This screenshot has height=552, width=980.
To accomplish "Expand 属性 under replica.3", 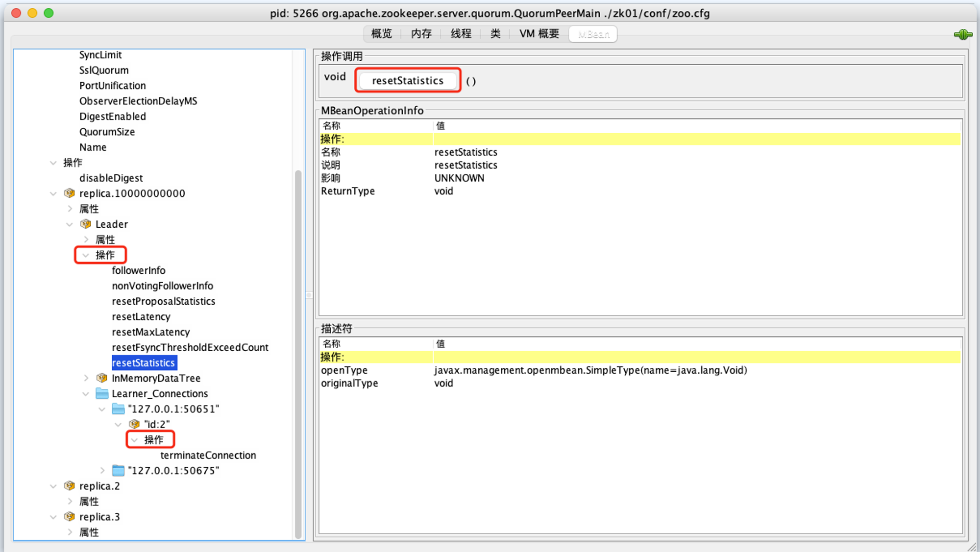I will tap(70, 532).
